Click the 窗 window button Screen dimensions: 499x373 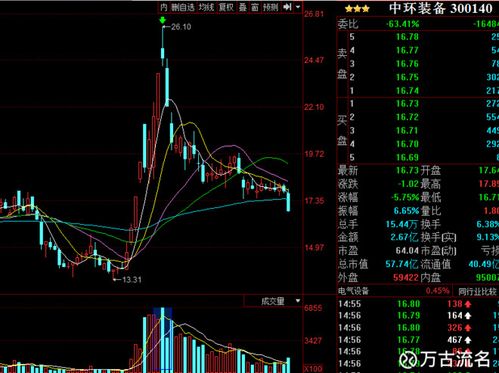point(255,7)
